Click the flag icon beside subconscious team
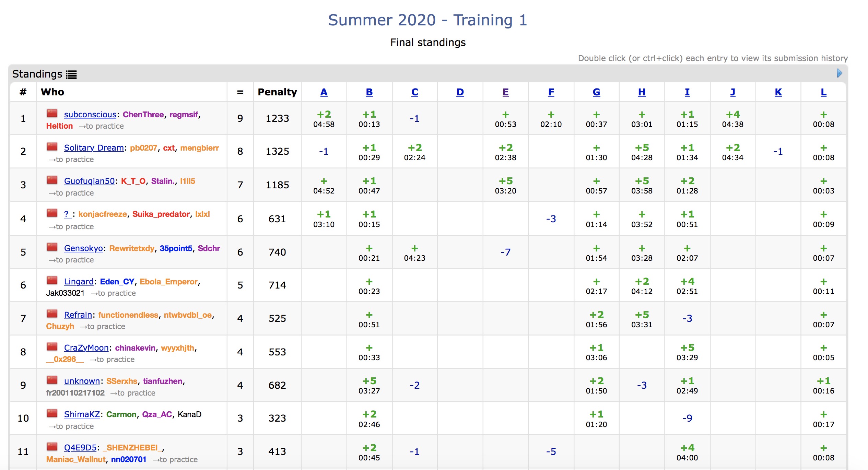Viewport: 868px width, 470px height. (x=52, y=114)
